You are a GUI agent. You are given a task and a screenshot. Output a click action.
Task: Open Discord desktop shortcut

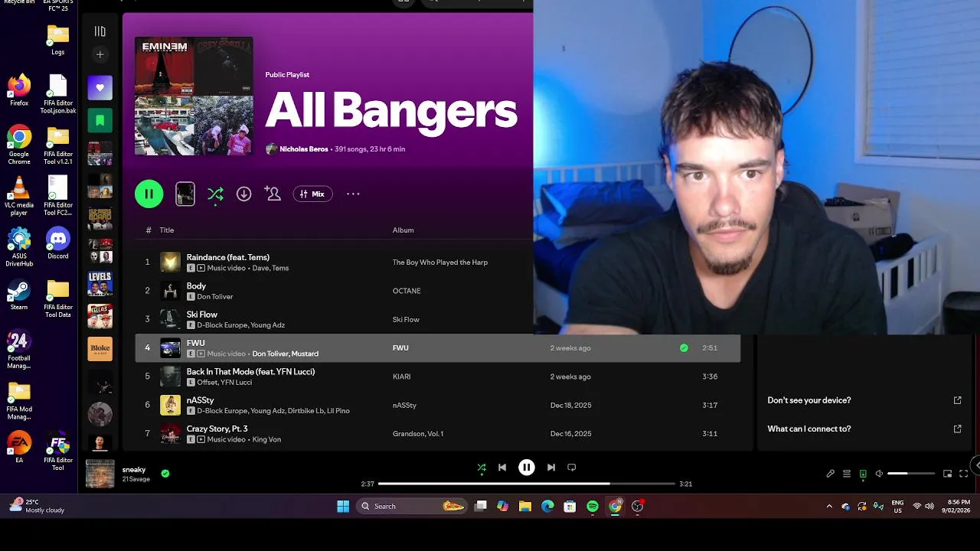(58, 243)
